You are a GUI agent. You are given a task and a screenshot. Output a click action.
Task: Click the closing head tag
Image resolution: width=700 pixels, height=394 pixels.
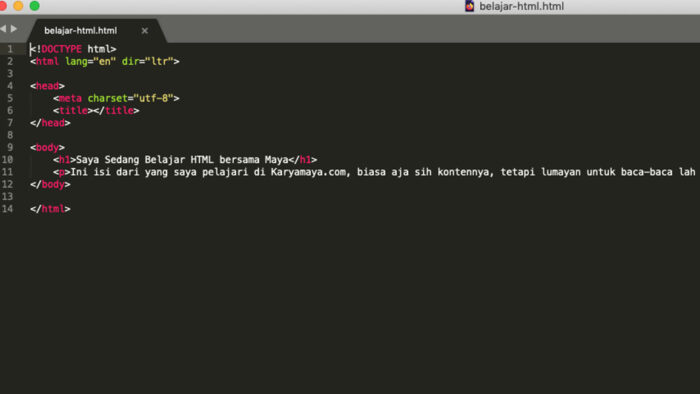tap(50, 123)
